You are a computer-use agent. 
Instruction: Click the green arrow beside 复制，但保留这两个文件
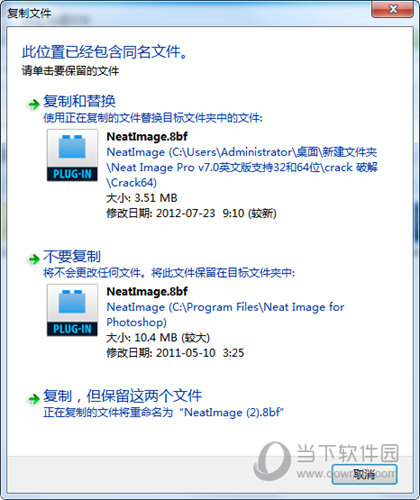[34, 398]
